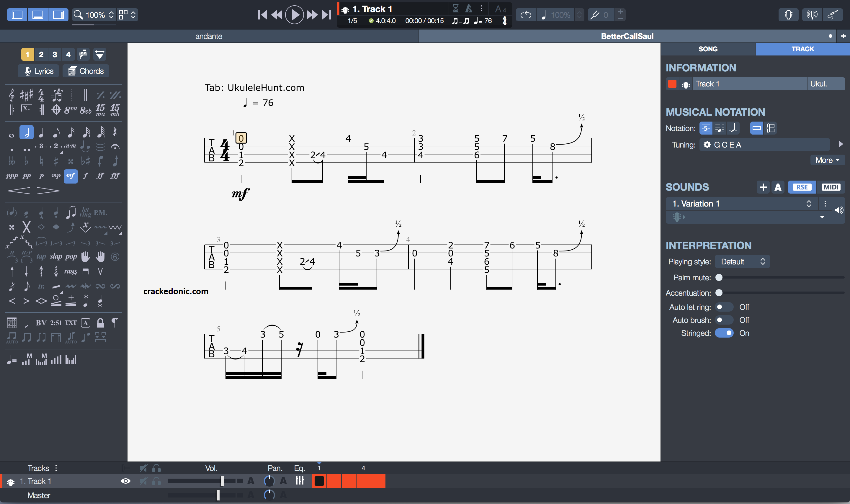This screenshot has width=850, height=504.
Task: Click the RSE sound engine toggle button
Action: (802, 187)
